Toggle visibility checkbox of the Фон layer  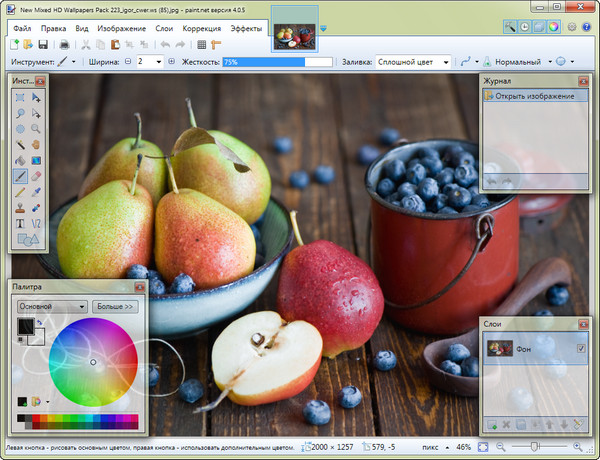(x=581, y=348)
